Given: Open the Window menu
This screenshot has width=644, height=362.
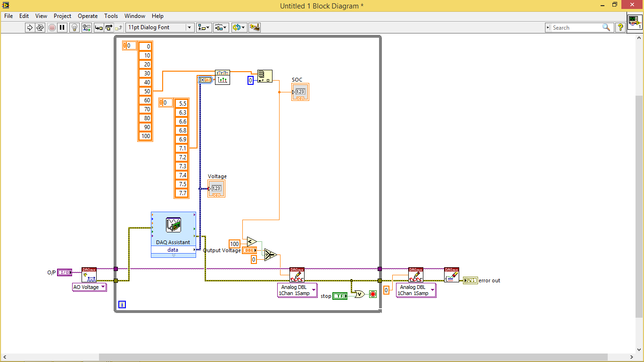Looking at the screenshot, I should pos(135,16).
